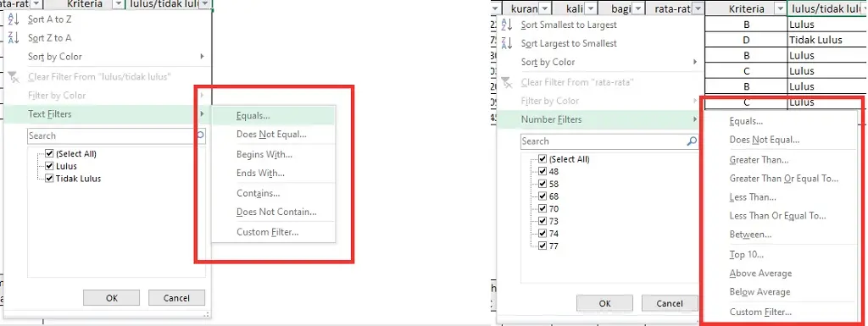Click the Sort Smallest to Largest icon

click(x=507, y=25)
